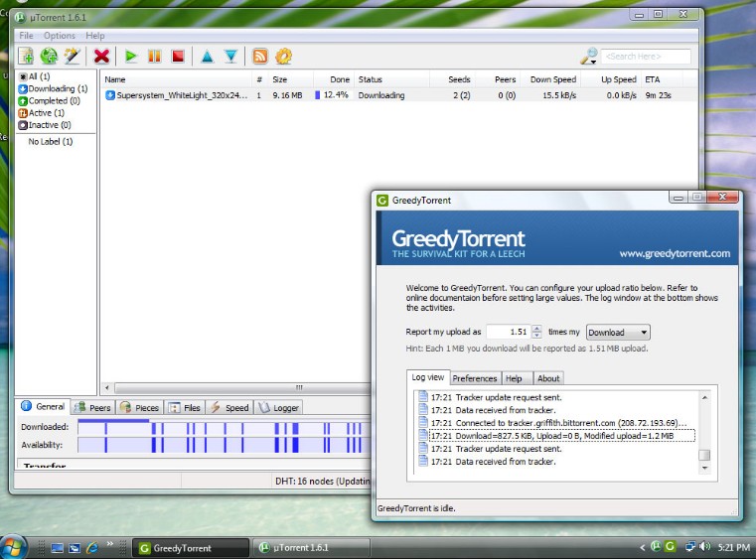Sort torrents by Name column header
Viewport: 756px width, 560px height.
tap(177, 79)
